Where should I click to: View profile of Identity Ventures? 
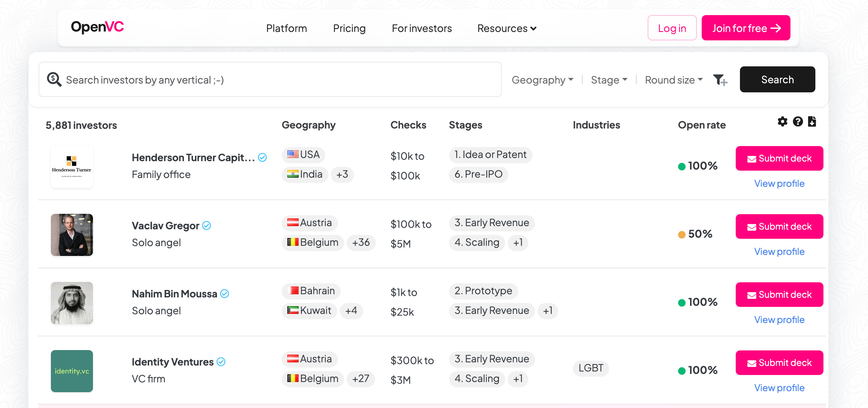[780, 388]
